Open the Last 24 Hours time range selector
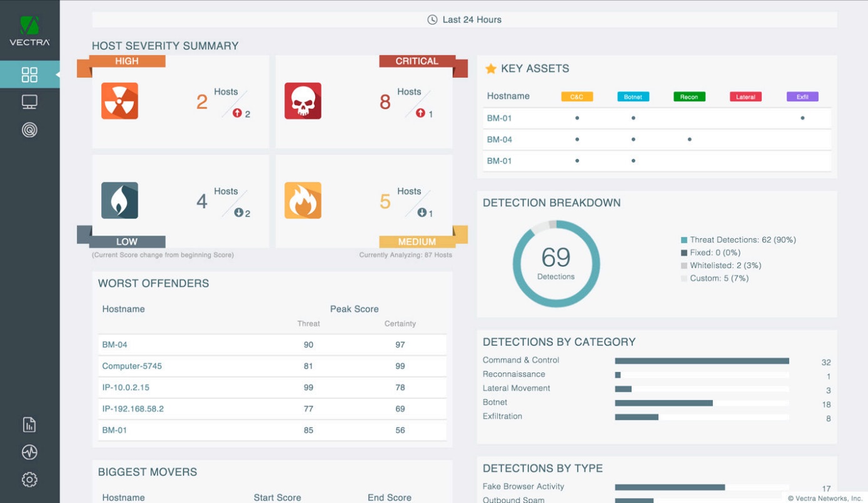This screenshot has width=868, height=503. pyautogui.click(x=465, y=19)
